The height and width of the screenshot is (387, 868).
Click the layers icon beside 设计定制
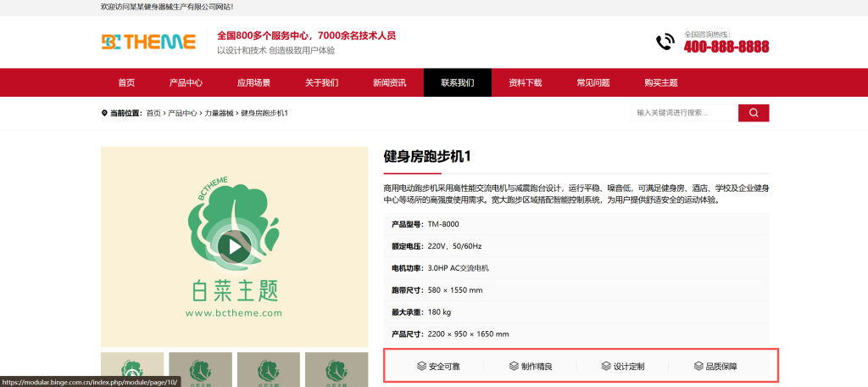(x=606, y=367)
